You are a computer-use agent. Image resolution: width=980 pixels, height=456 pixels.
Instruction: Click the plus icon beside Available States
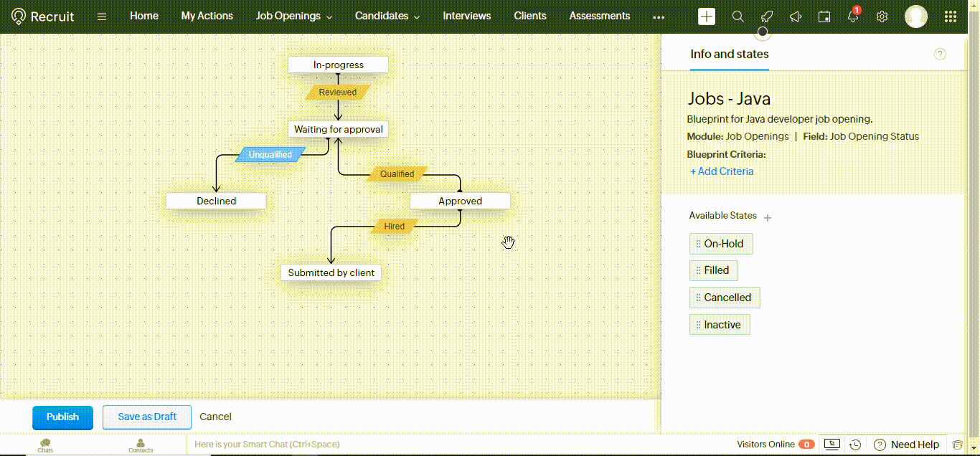coord(768,217)
